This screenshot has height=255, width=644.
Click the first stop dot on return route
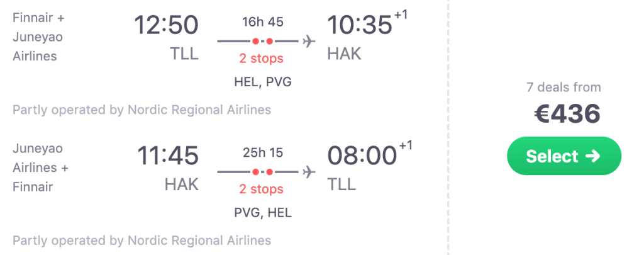click(x=255, y=171)
